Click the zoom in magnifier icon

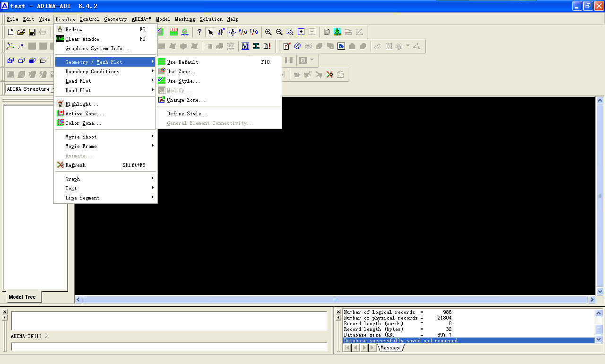point(268,32)
